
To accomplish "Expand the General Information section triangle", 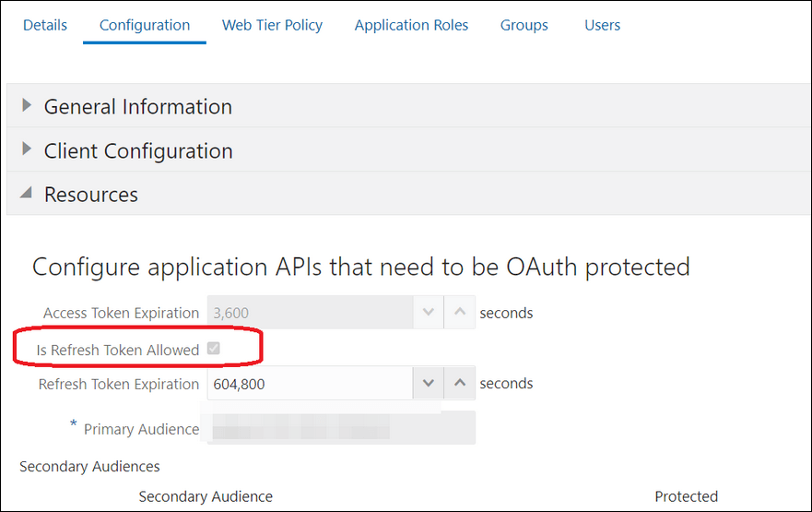I will point(27,106).
